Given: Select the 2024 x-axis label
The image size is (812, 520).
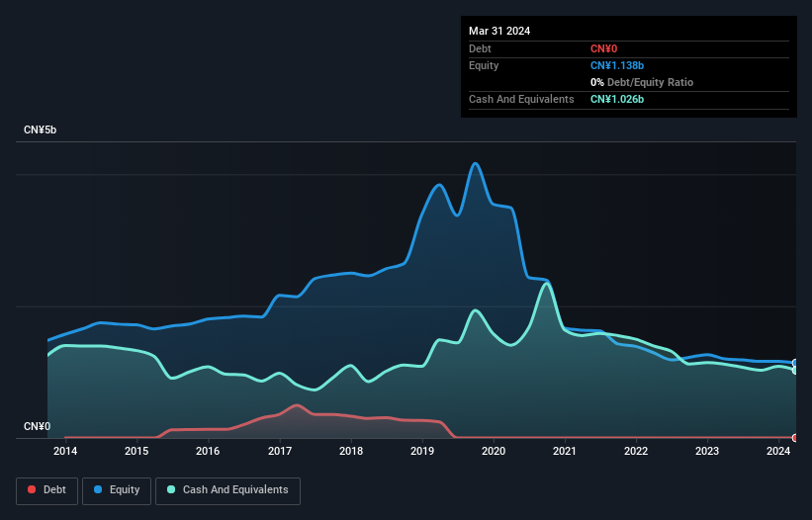Looking at the screenshot, I should click(x=778, y=451).
